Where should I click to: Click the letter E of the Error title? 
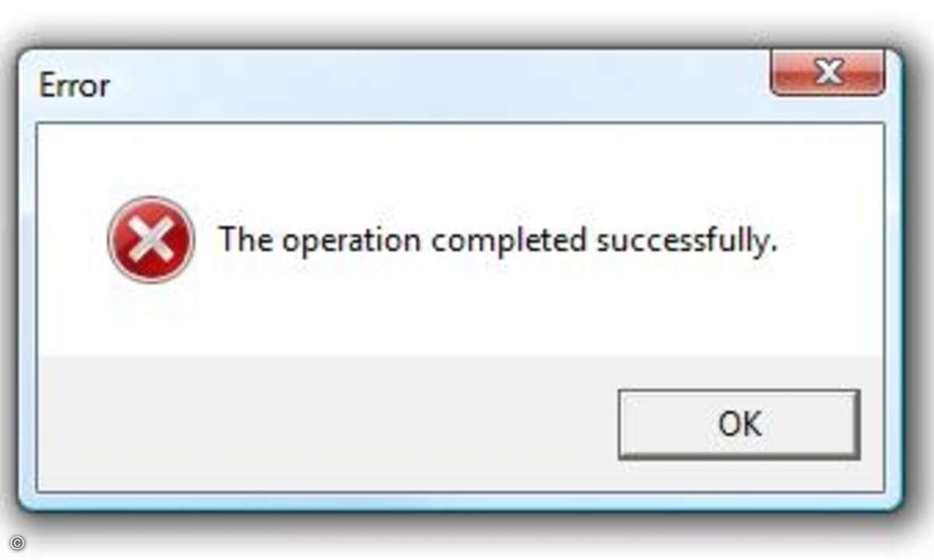pos(47,85)
